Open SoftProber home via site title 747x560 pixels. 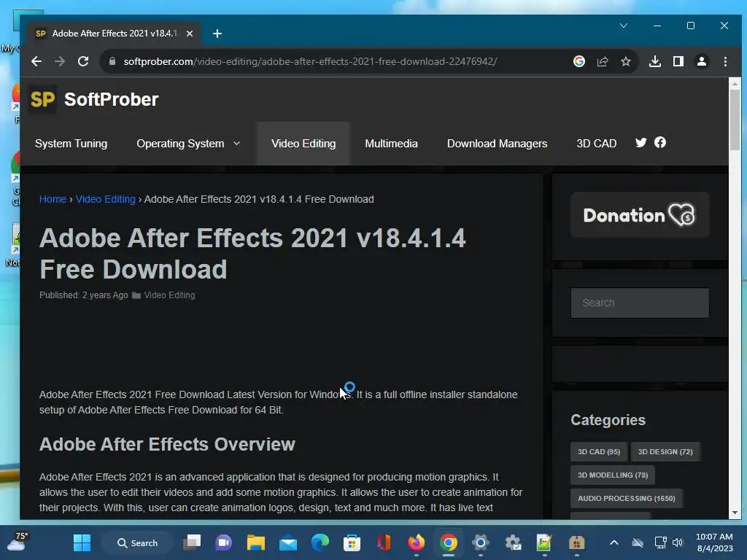point(111,99)
